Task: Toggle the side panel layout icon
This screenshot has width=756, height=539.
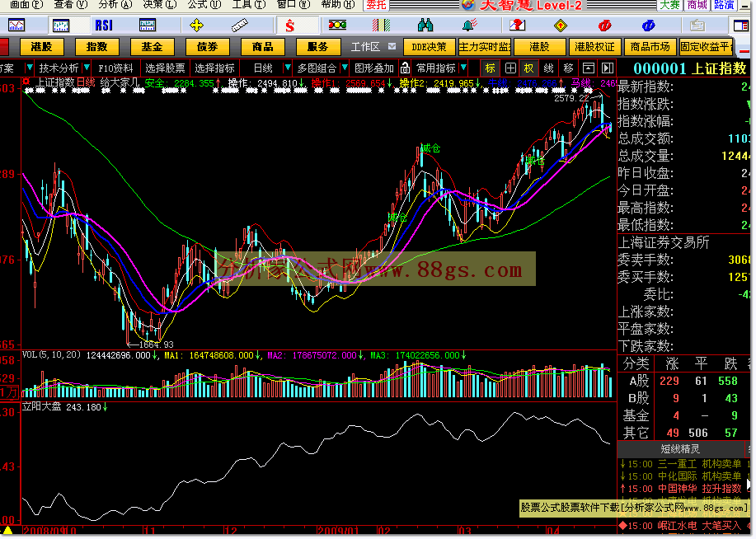Action: [740, 25]
